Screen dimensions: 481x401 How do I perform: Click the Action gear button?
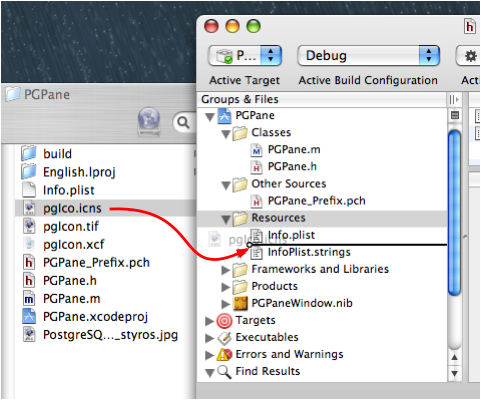(x=468, y=56)
